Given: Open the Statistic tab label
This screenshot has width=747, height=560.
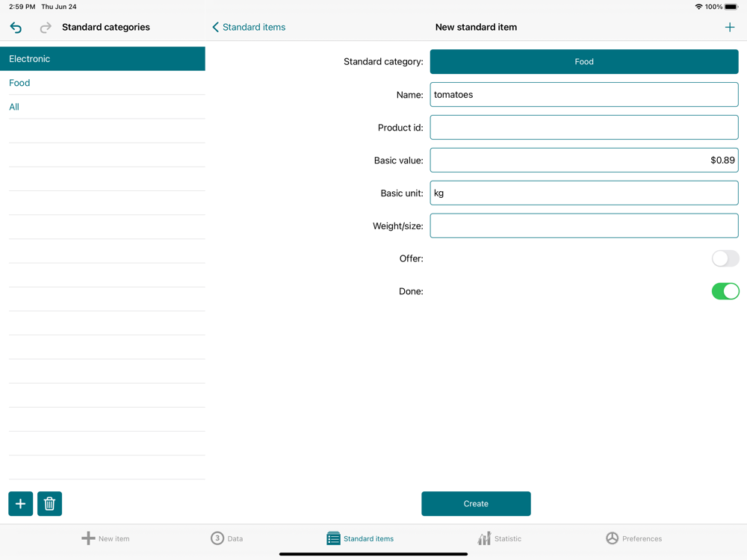Looking at the screenshot, I should point(508,538).
